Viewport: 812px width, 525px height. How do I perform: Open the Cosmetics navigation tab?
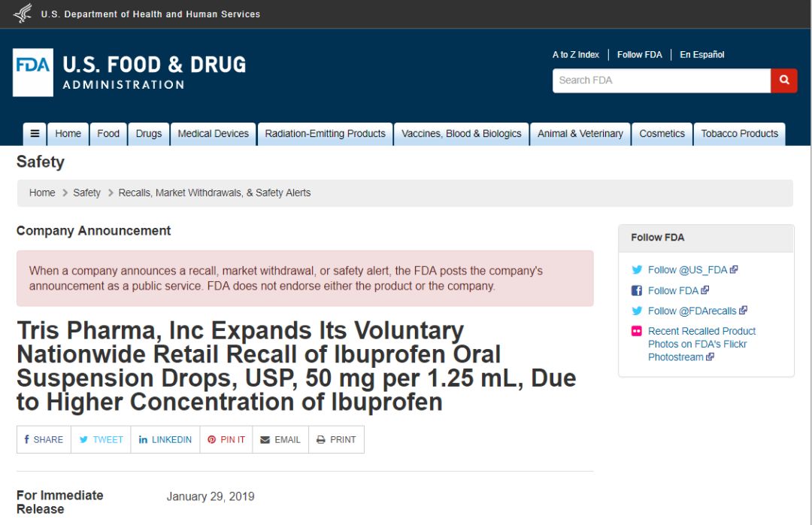click(662, 134)
